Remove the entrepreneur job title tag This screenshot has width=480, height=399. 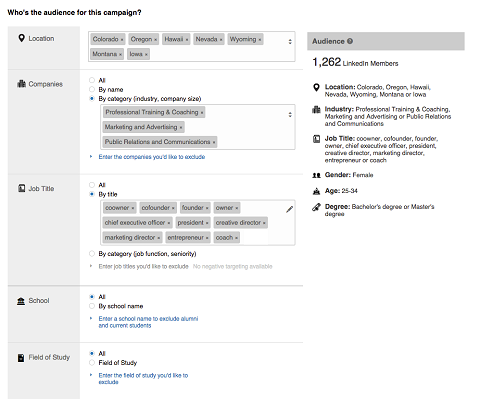[207, 238]
